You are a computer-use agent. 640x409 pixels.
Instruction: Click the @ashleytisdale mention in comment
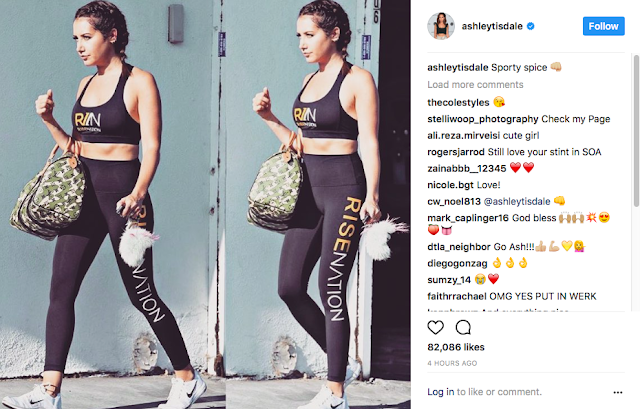(517, 201)
